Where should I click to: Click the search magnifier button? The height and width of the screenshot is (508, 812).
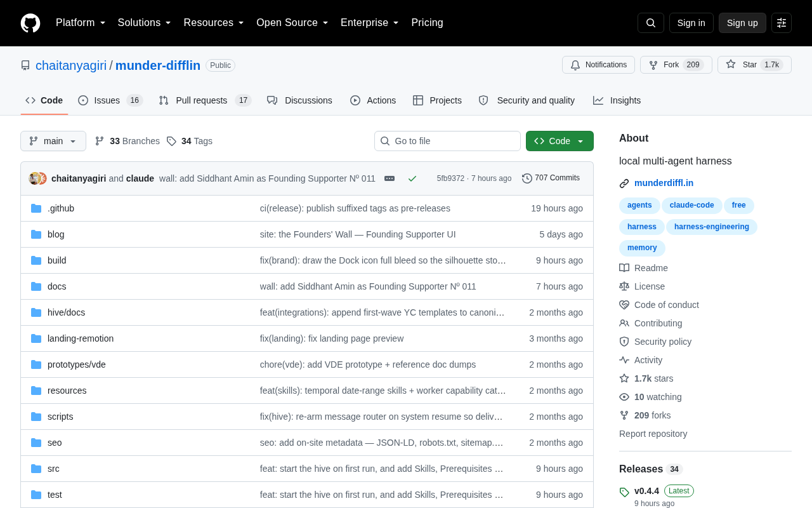[x=651, y=23]
